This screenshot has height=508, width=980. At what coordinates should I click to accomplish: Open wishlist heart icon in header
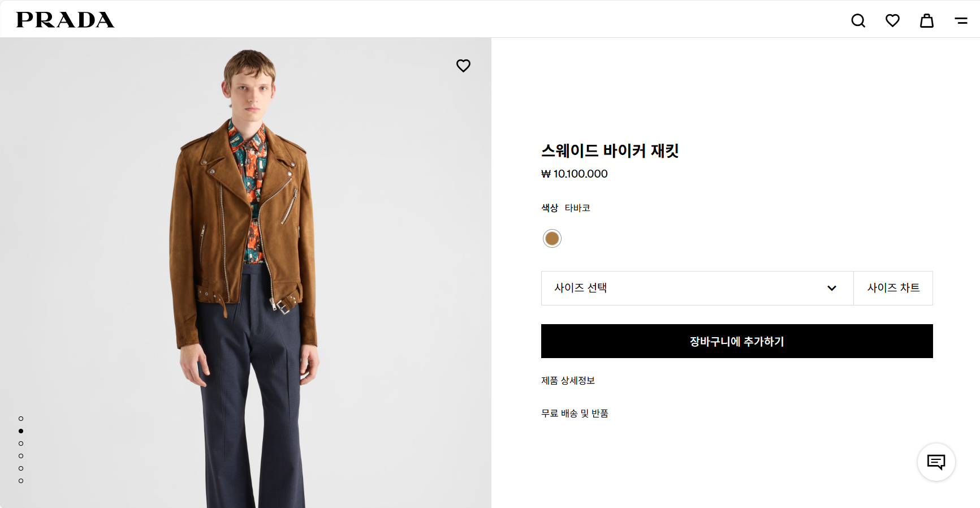[892, 21]
